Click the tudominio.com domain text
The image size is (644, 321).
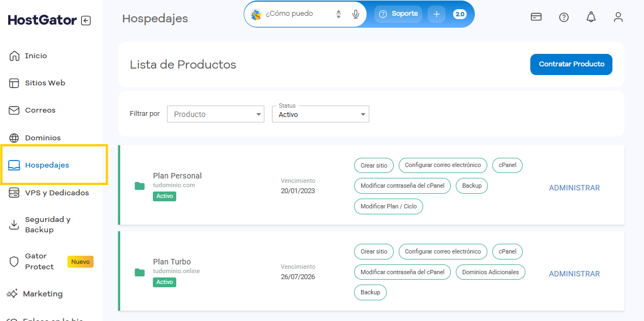point(174,186)
